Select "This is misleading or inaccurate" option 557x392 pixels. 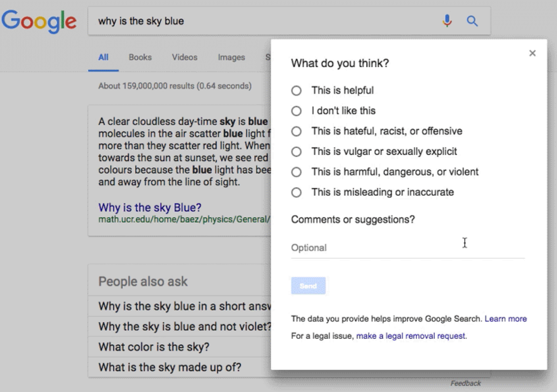(296, 192)
